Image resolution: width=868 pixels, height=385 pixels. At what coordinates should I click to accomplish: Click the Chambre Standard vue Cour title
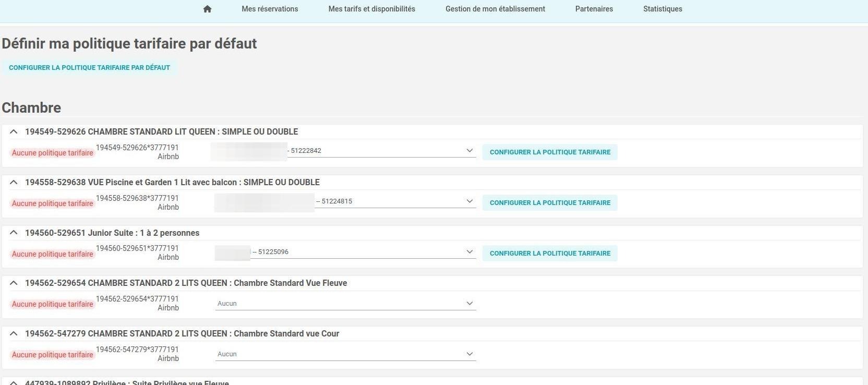pyautogui.click(x=182, y=333)
